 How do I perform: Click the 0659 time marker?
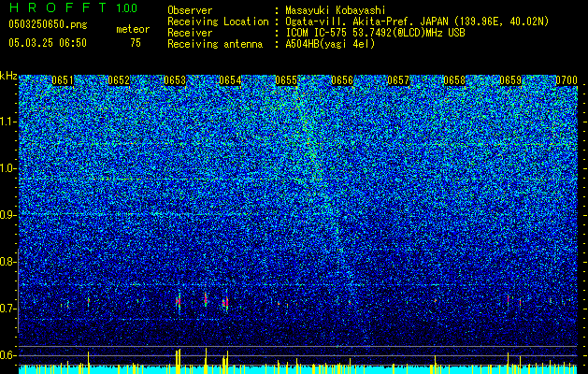click(x=510, y=80)
